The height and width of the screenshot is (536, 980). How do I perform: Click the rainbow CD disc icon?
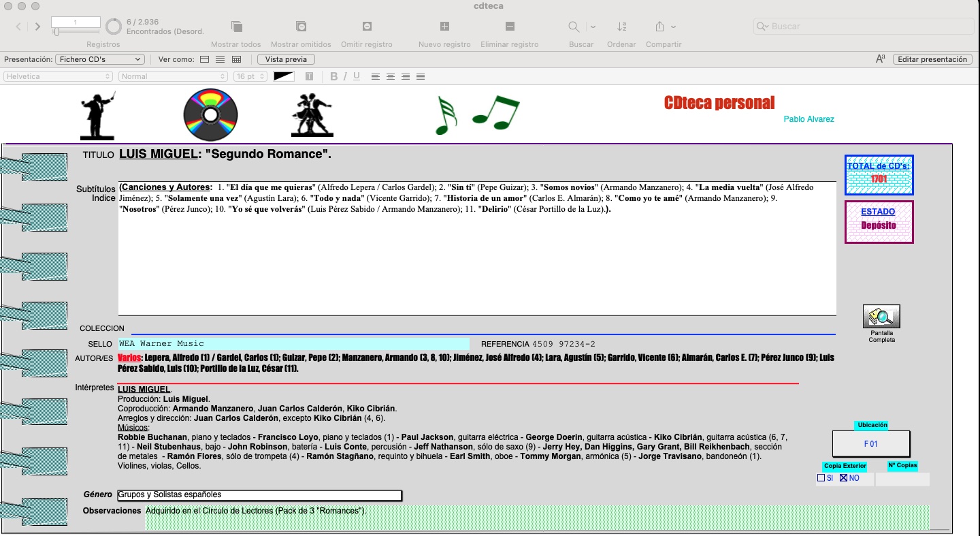(x=210, y=115)
